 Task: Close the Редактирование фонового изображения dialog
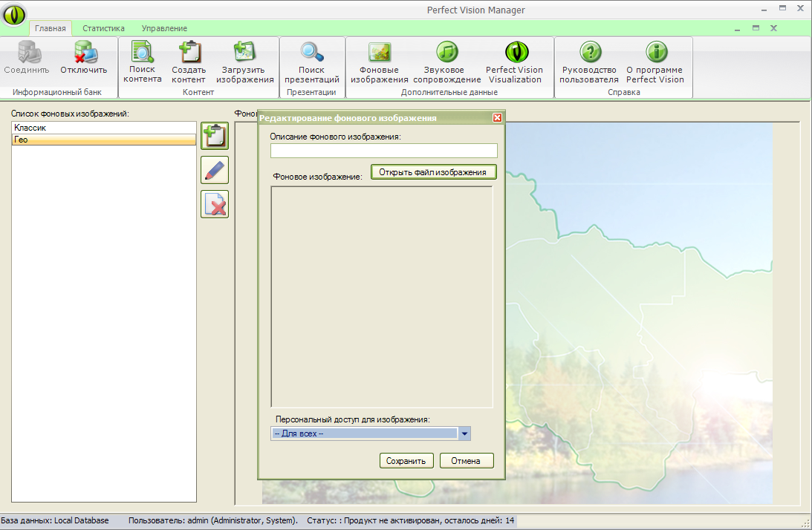point(497,117)
